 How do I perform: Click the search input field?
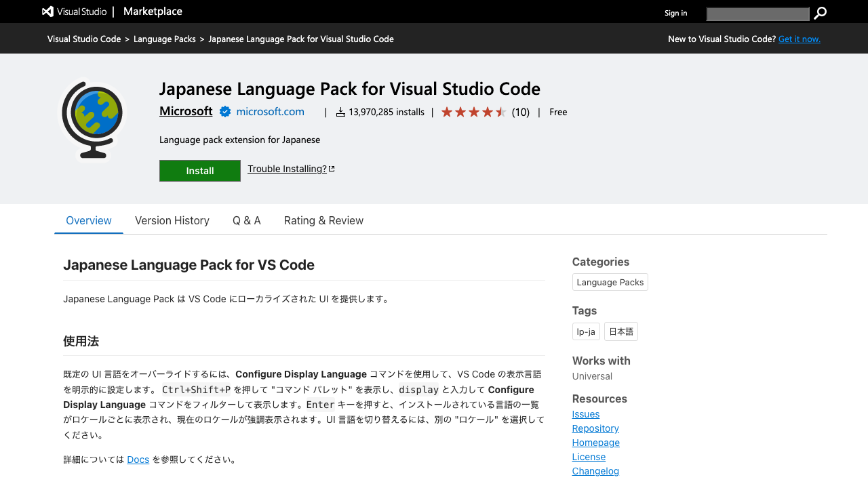point(757,14)
